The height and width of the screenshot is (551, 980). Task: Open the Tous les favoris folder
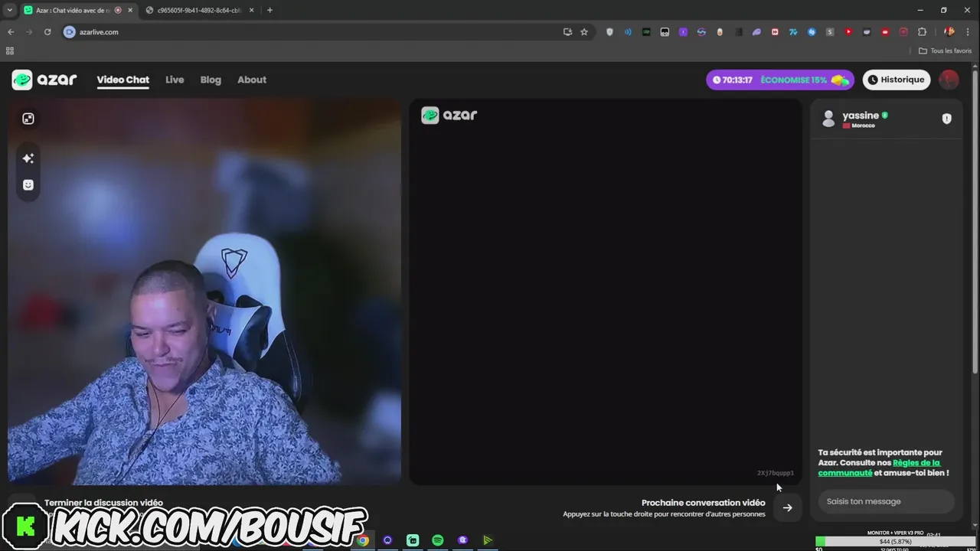[945, 51]
